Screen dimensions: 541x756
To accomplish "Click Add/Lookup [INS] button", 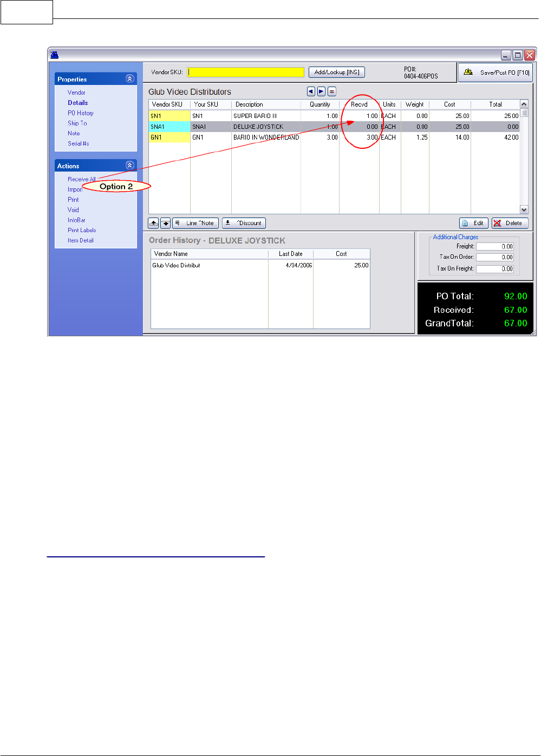I will [x=337, y=72].
